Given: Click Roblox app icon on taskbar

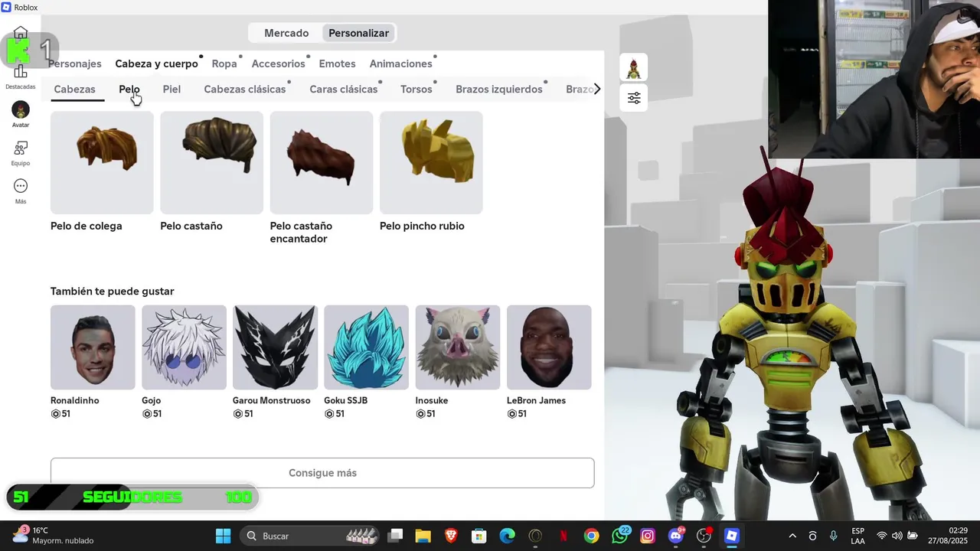Looking at the screenshot, I should (732, 536).
